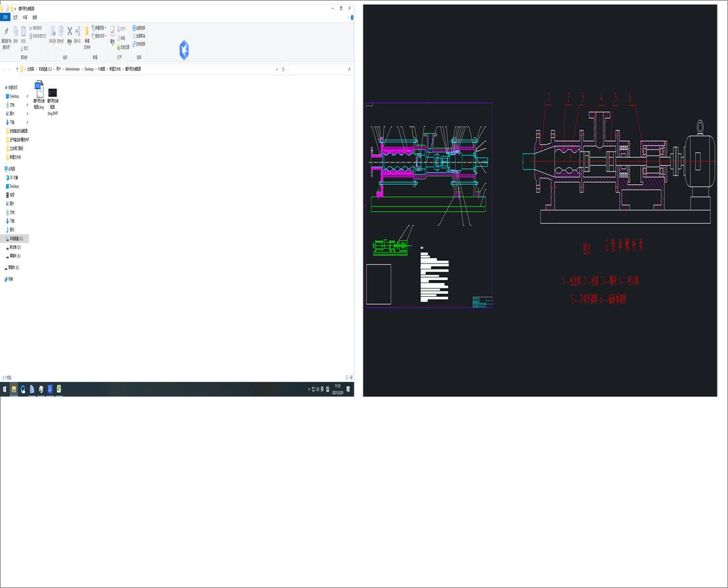
Task: Click the Up one level arrow
Action: 17,69
